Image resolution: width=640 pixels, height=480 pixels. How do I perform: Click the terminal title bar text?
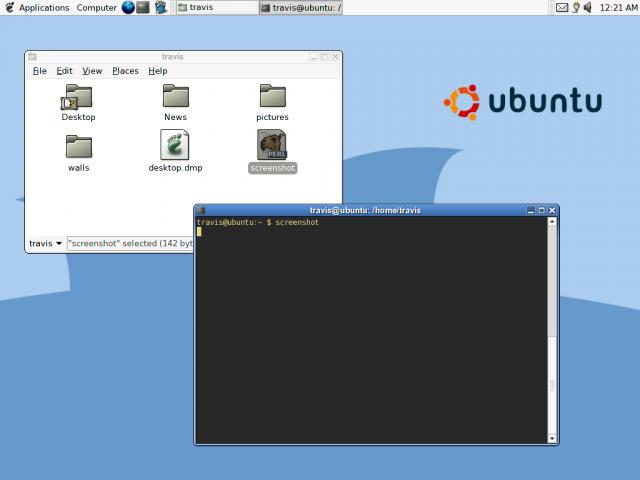365,211
